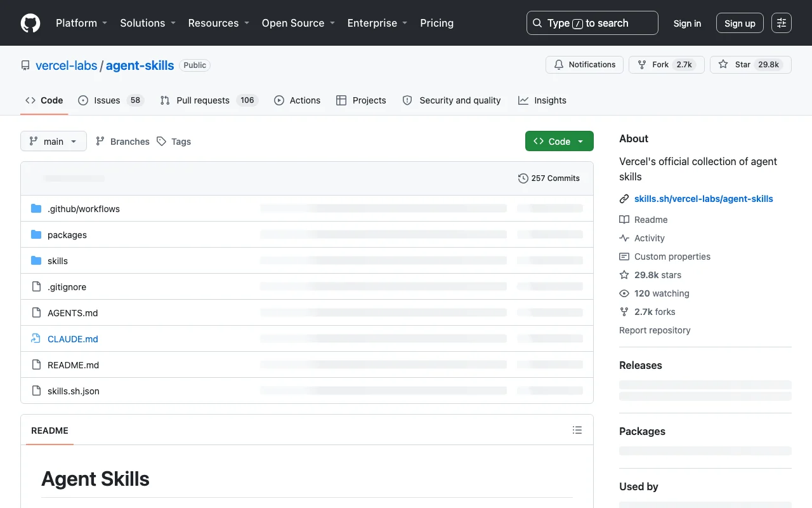Click the Pricing link
Image resolution: width=812 pixels, height=508 pixels.
pos(437,23)
